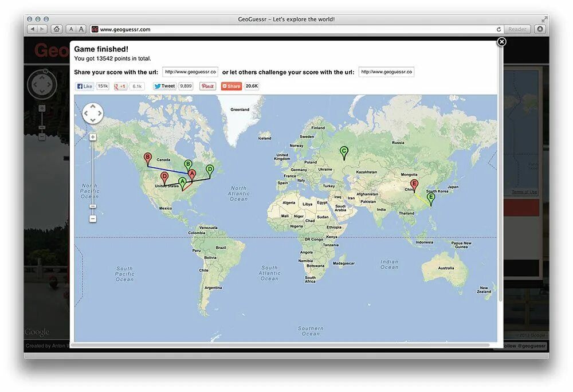The image size is (573, 392).
Task: Pan the results map left arrow
Action: 86,113
